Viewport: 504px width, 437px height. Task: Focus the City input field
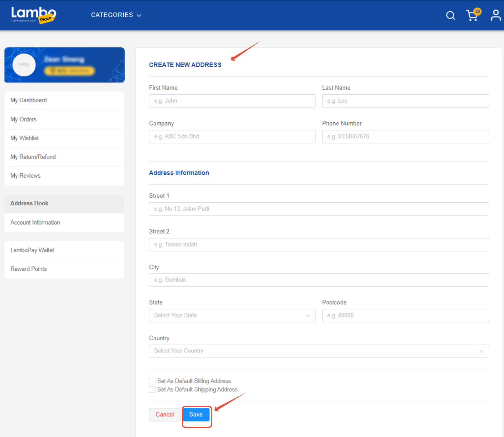(319, 280)
